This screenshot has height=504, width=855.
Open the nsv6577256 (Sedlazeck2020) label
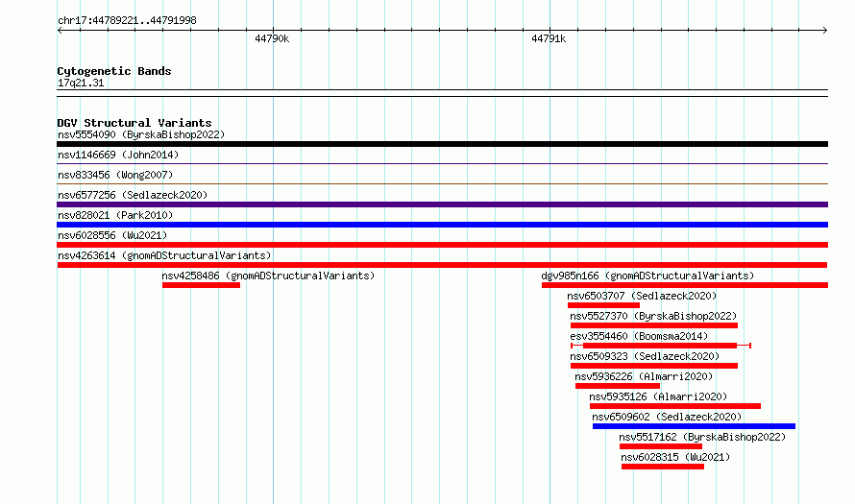(x=133, y=195)
